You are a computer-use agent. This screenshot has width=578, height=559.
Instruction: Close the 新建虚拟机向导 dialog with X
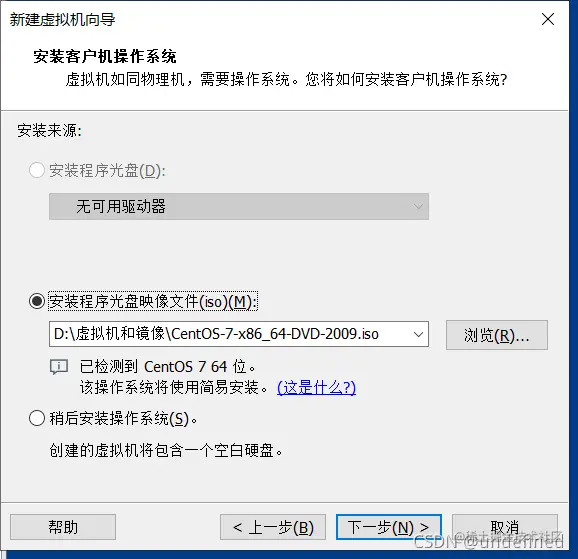[548, 19]
